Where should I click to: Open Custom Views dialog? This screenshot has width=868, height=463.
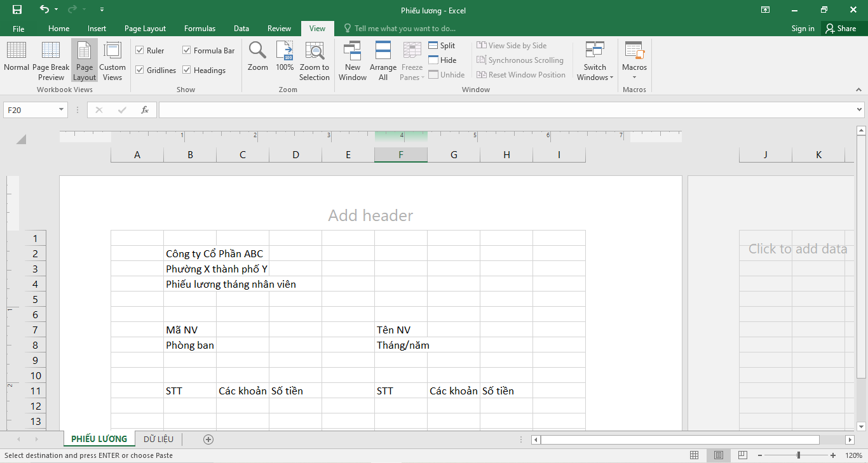pyautogui.click(x=112, y=61)
